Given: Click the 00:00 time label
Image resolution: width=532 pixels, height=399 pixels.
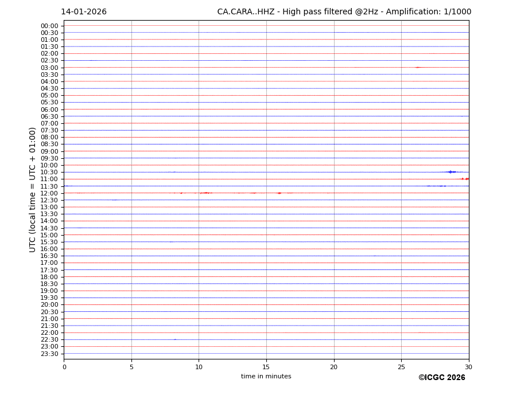Looking at the screenshot, I should coord(49,26).
